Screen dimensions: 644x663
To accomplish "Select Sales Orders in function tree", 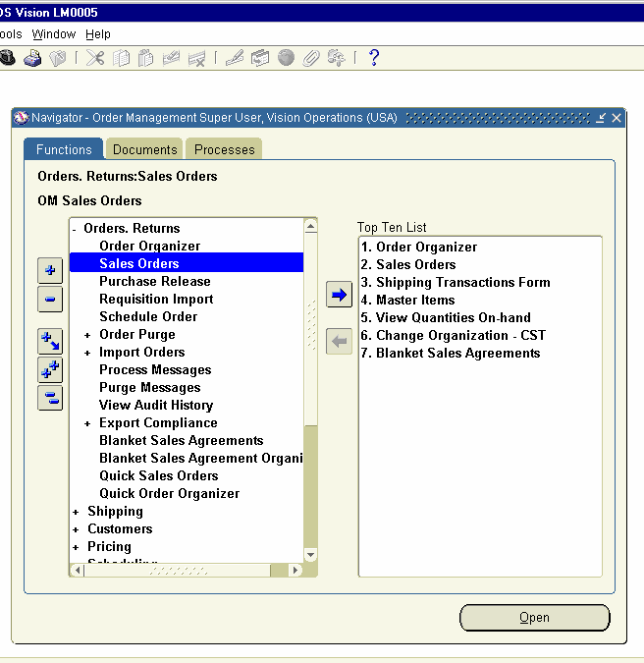I will pos(186,263).
